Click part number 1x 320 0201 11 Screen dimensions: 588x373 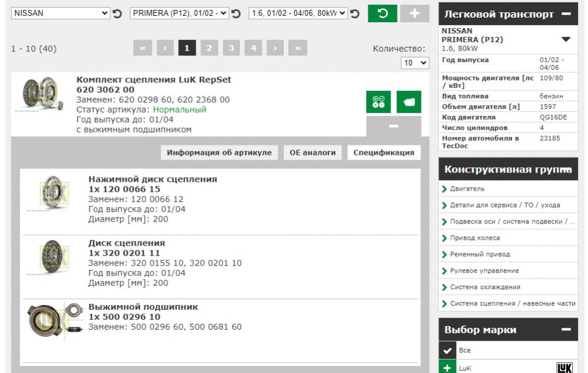(124, 253)
